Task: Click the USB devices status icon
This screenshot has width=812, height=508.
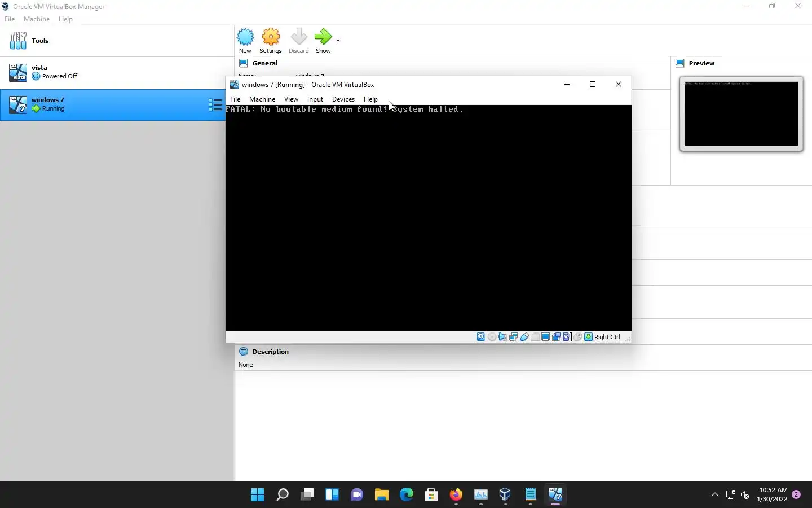Action: coord(524,337)
